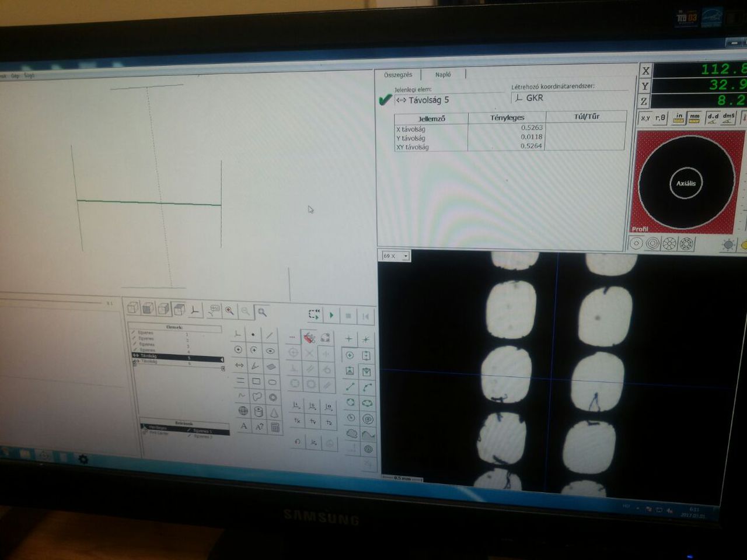The width and height of the screenshot is (747, 560).
Task: Click the light brightness sun icon
Action: point(728,244)
